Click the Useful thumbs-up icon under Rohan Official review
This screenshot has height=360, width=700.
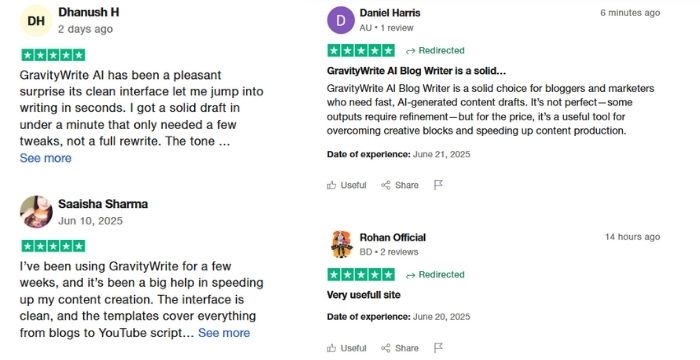point(331,348)
